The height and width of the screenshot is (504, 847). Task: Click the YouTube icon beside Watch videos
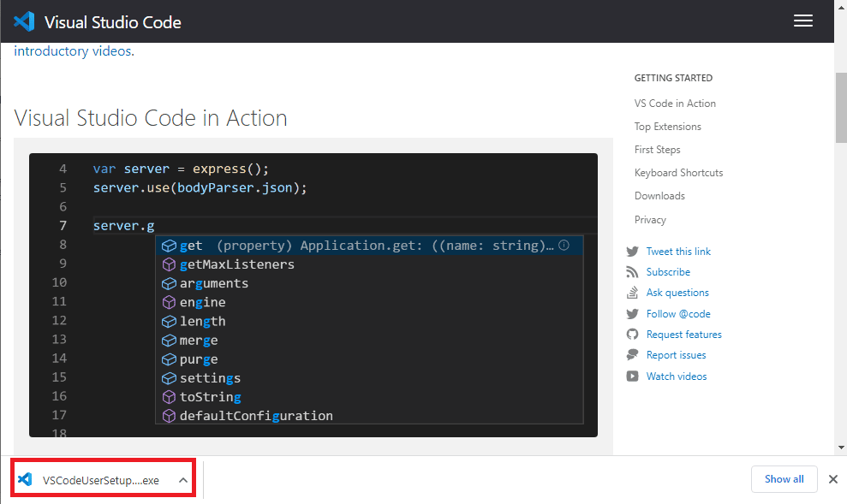tap(632, 377)
